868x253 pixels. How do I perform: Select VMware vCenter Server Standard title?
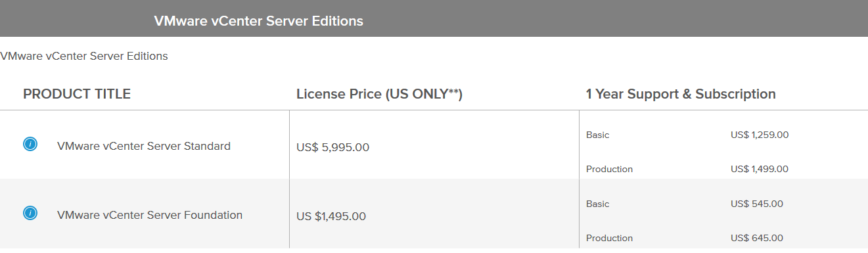tap(144, 146)
